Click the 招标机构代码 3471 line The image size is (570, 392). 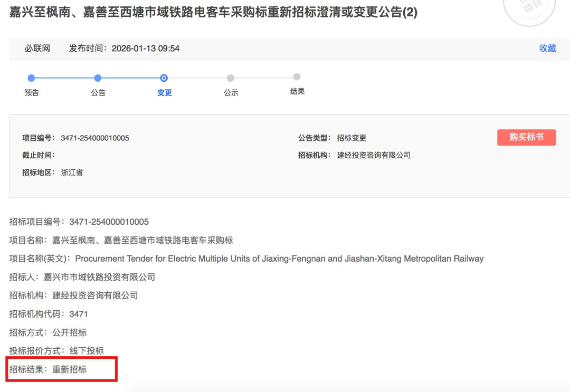[49, 314]
